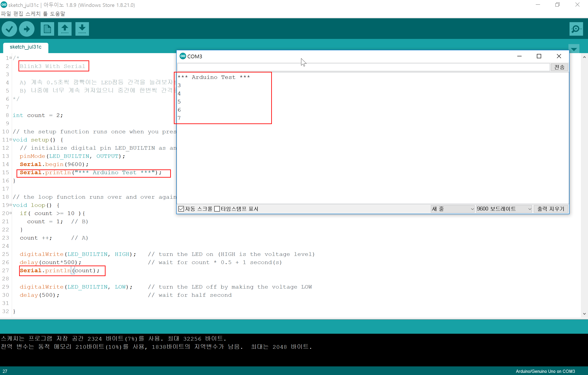Create a new sketch with the New icon
The image size is (588, 375).
[x=47, y=29]
